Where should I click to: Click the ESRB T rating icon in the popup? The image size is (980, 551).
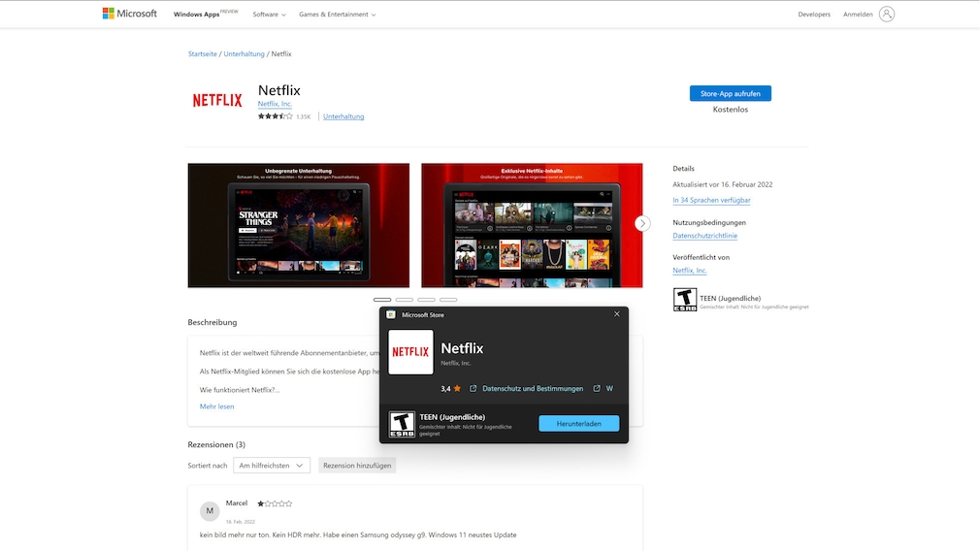(402, 424)
